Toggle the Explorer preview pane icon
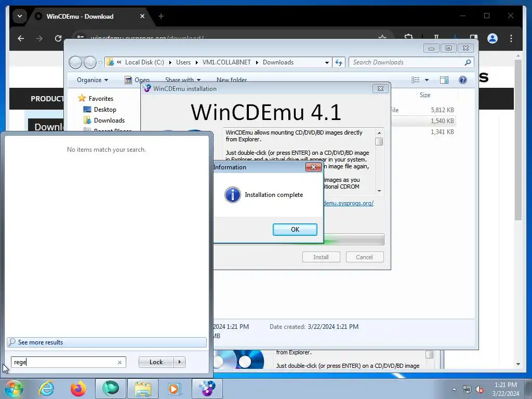 [444, 79]
